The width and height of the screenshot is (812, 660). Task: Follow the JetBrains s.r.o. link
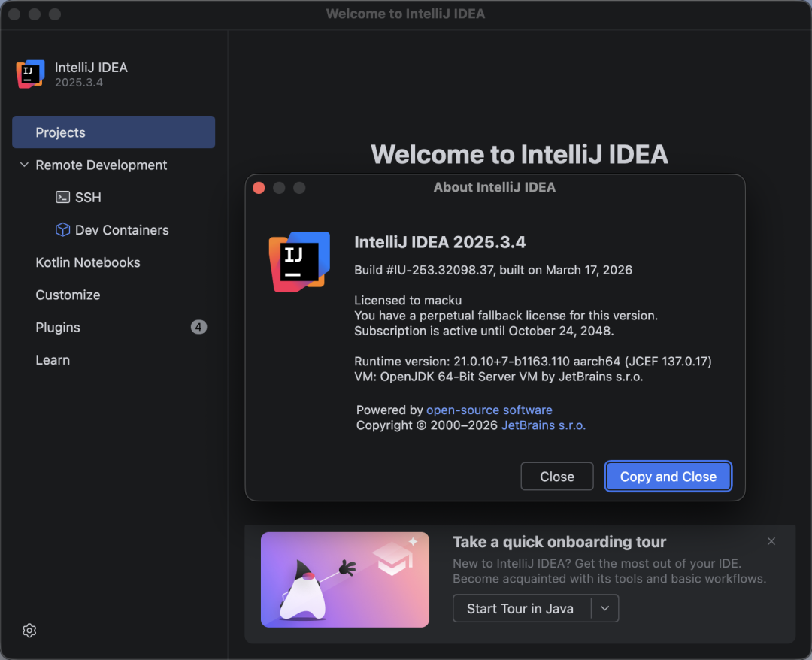pos(543,425)
